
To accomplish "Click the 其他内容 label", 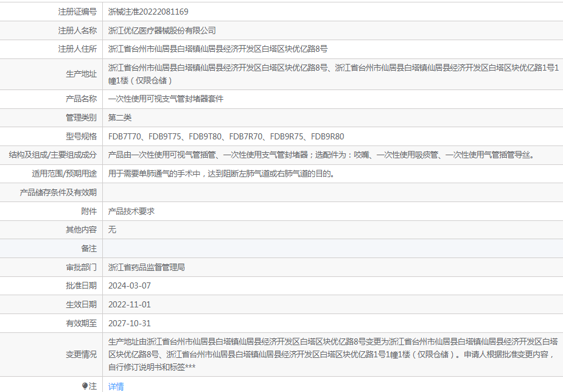I will coord(81,229).
